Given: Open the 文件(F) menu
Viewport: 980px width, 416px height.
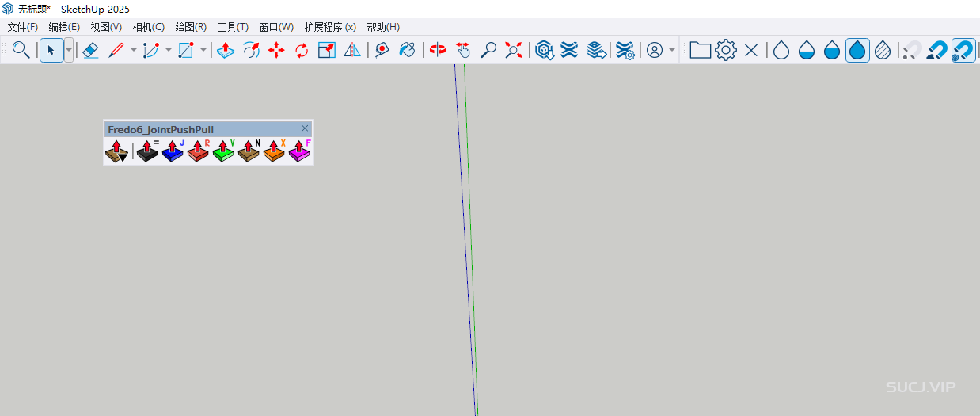Looking at the screenshot, I should coord(23,27).
